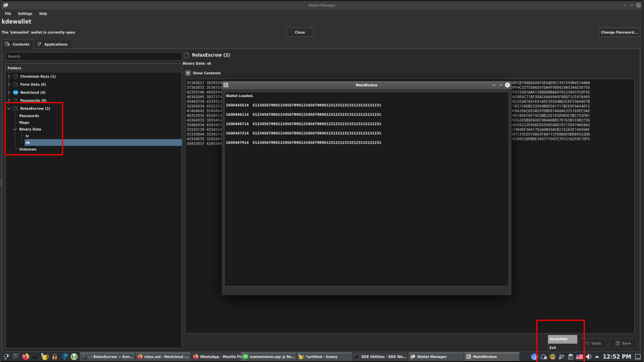Show hidden tray icons with the arrow

(597, 357)
